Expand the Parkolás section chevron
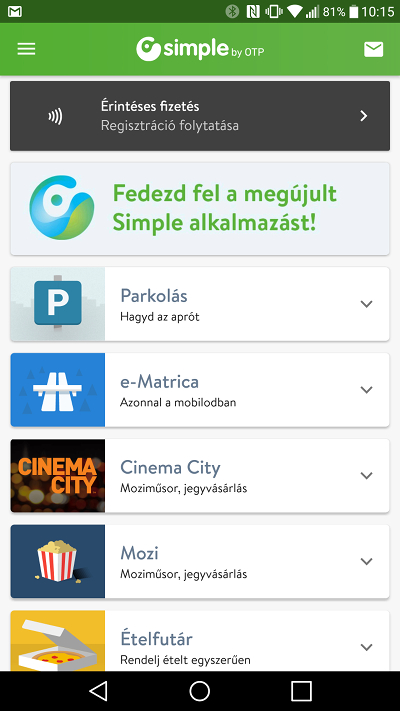The width and height of the screenshot is (400, 711). point(366,304)
